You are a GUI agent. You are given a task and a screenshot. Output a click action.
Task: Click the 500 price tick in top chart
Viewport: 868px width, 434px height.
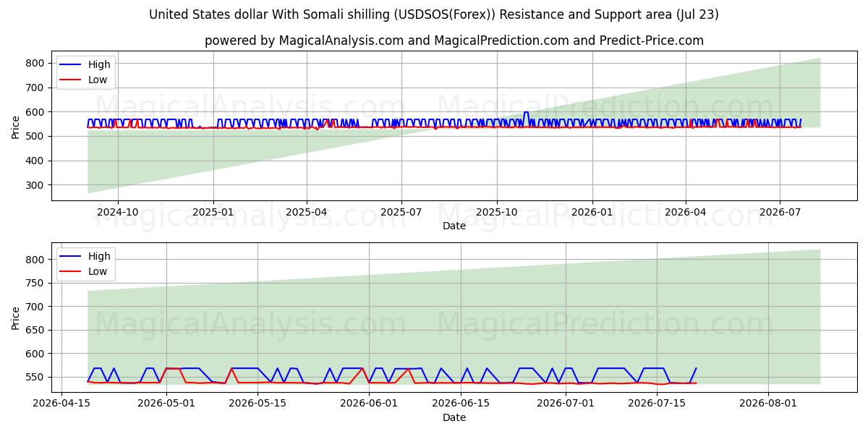click(35, 136)
